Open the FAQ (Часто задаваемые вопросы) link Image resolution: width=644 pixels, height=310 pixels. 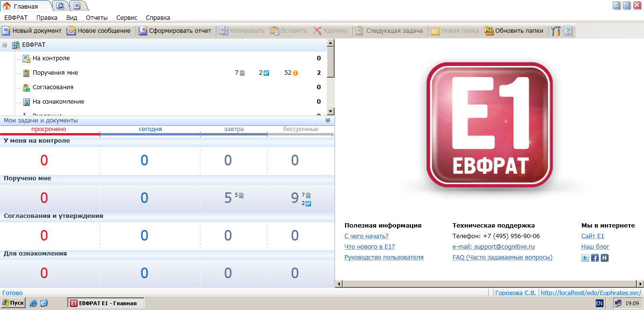tap(502, 257)
